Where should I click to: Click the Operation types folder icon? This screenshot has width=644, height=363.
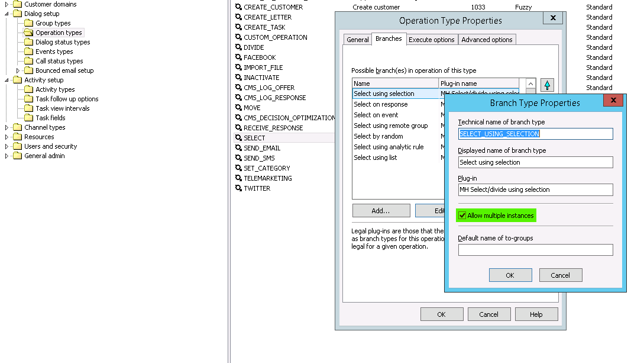tap(29, 33)
